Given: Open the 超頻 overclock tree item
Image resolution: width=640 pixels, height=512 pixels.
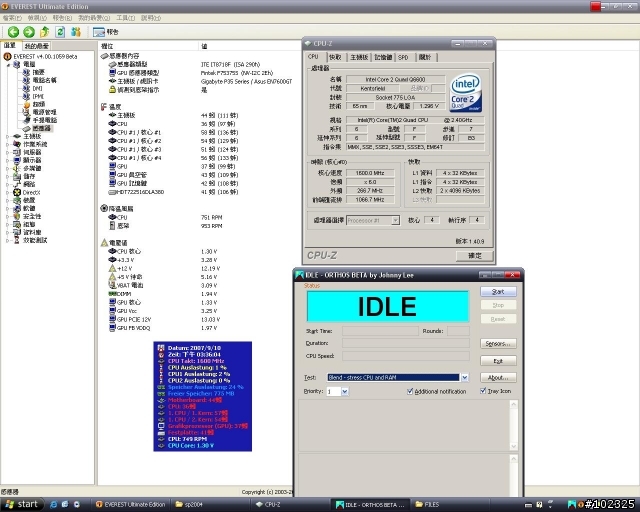Looking at the screenshot, I should coord(34,104).
